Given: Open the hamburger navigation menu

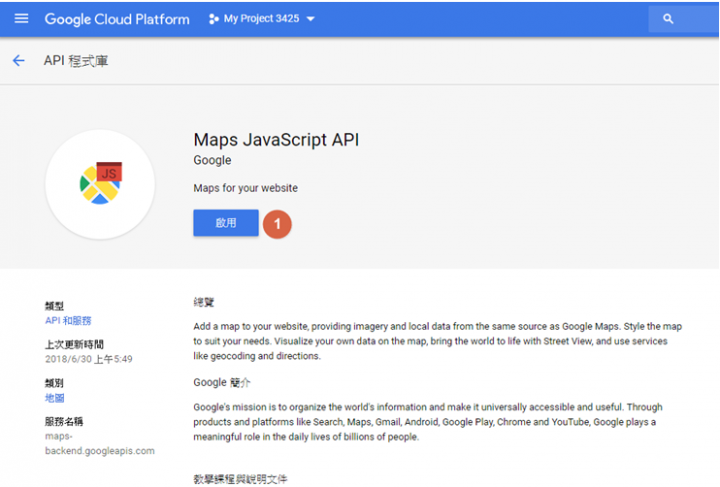Looking at the screenshot, I should coord(21,19).
